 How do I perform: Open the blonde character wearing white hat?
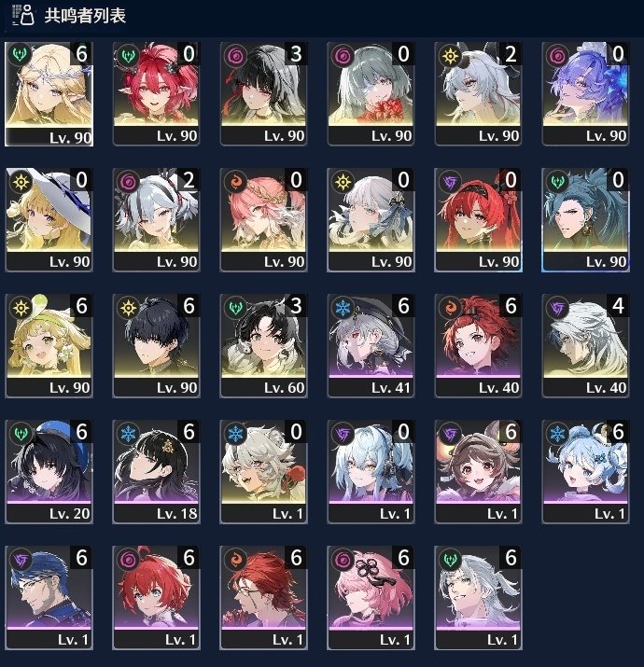tap(49, 219)
